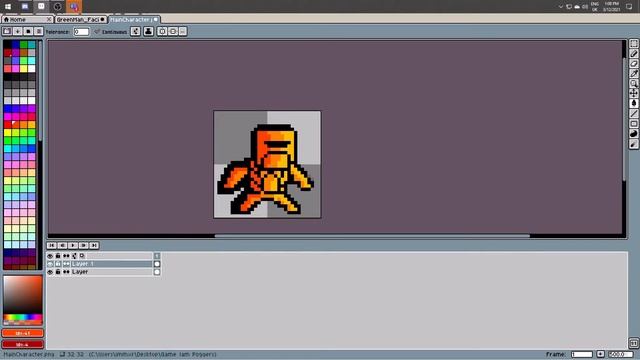Select the Blur tool at toolbar bottom
Viewport: 640px width, 360px height.
pyautogui.click(x=633, y=144)
